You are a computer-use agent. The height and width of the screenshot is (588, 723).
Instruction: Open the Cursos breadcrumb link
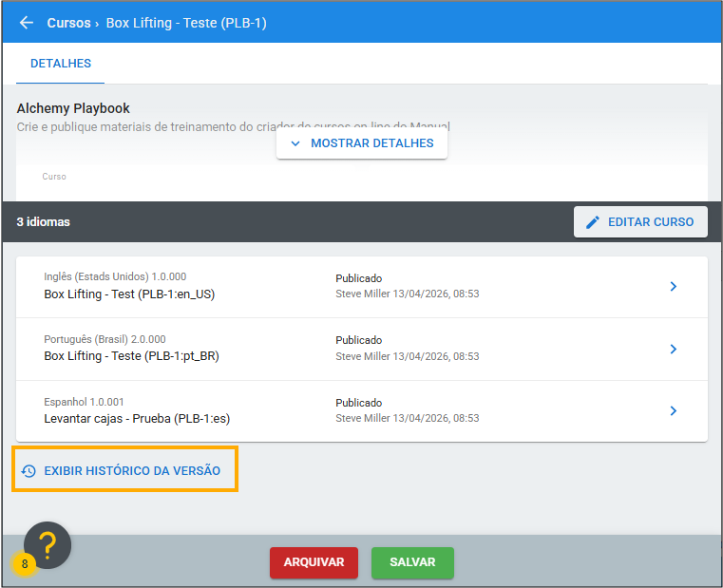click(68, 23)
